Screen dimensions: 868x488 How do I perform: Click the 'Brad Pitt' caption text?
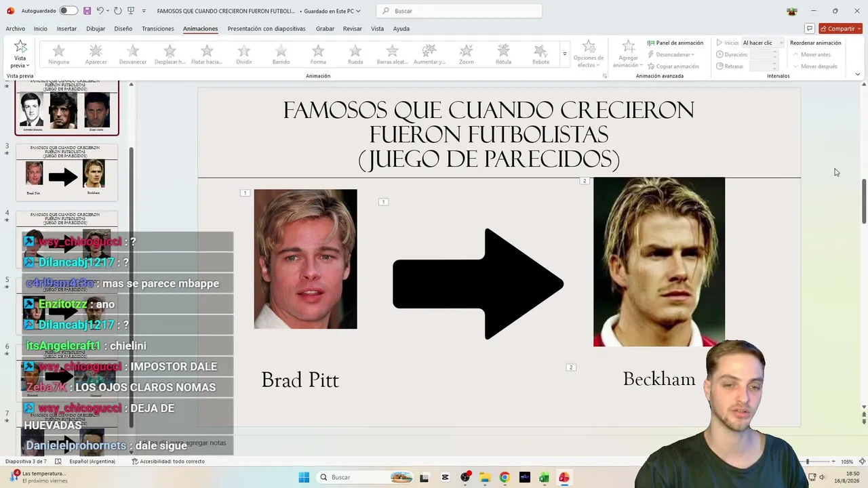coord(300,380)
